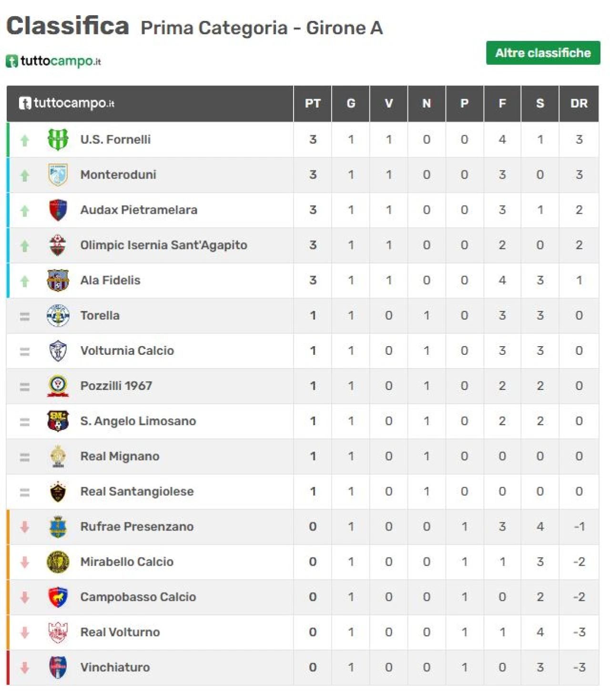This screenshot has height=700, width=610.
Task: Click the green up arrow beside U.S. Fornelli
Action: pyautogui.click(x=25, y=140)
